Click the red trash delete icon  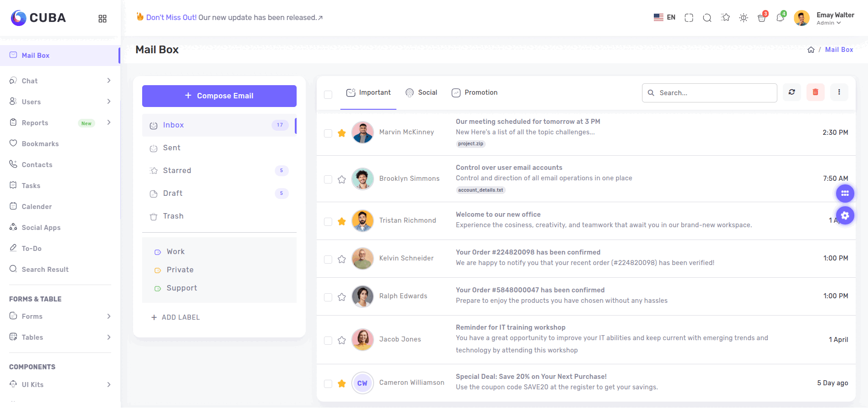815,92
